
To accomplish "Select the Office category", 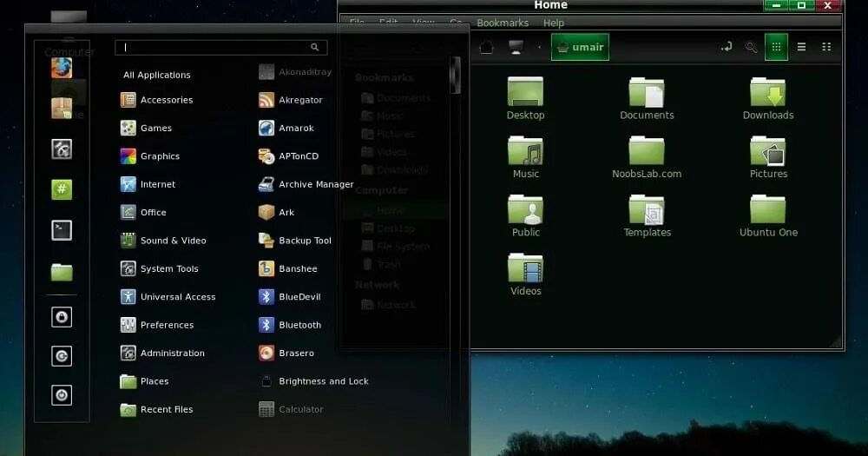I will 143,212.
